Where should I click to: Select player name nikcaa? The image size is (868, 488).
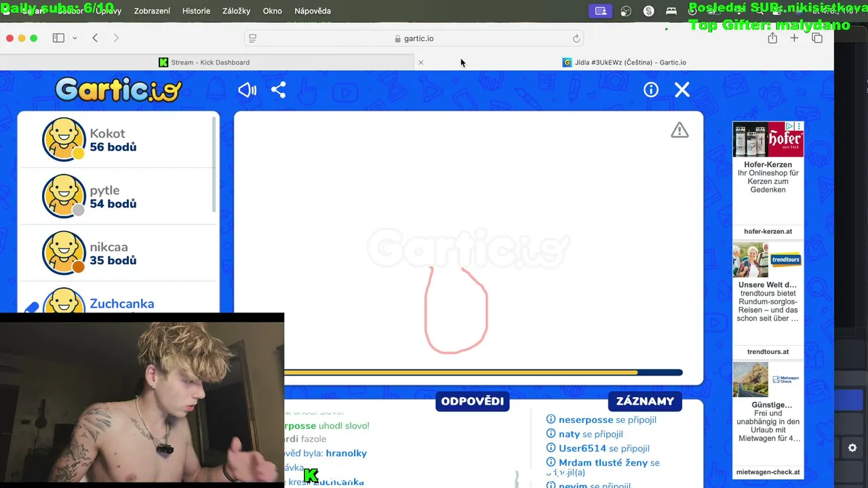(x=108, y=247)
